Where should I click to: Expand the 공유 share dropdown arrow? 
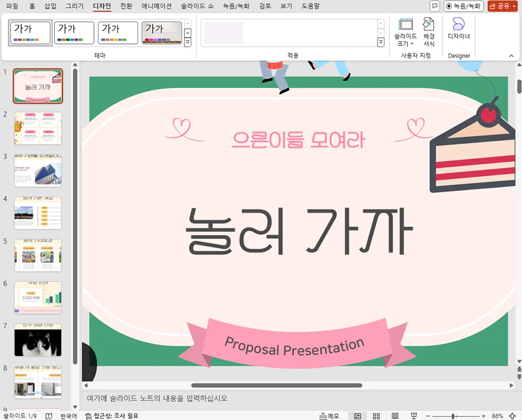(513, 6)
